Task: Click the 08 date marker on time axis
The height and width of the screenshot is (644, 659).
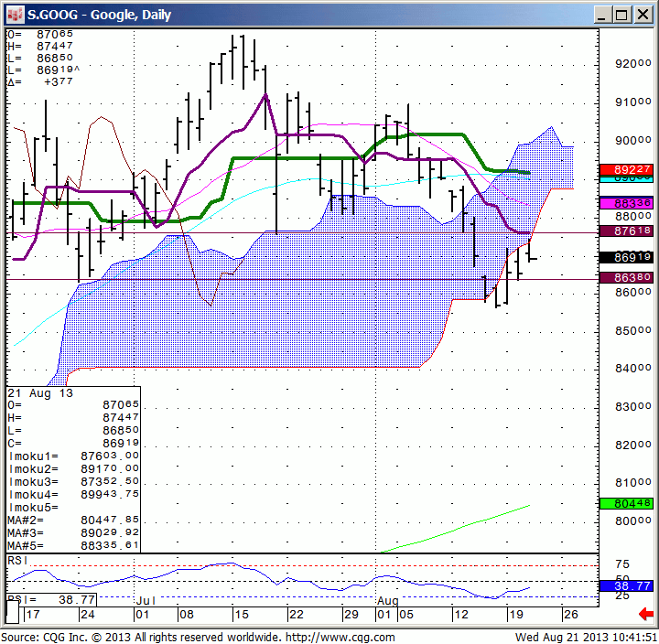Action: (186, 615)
